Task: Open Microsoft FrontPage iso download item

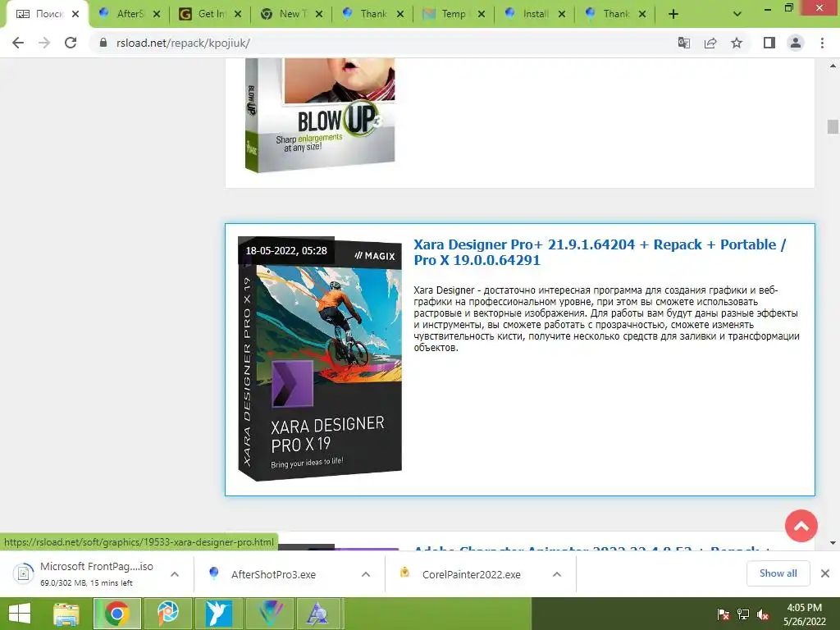Action: (x=84, y=573)
